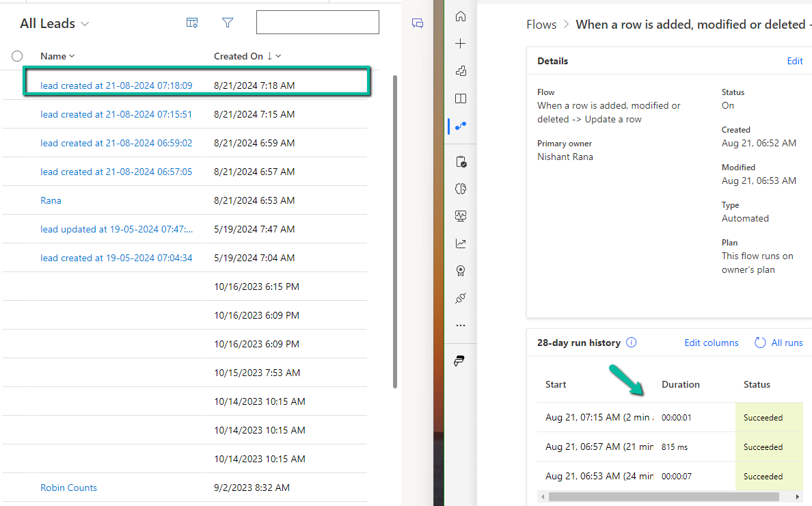Open the feedback chat bubble icon

(418, 23)
